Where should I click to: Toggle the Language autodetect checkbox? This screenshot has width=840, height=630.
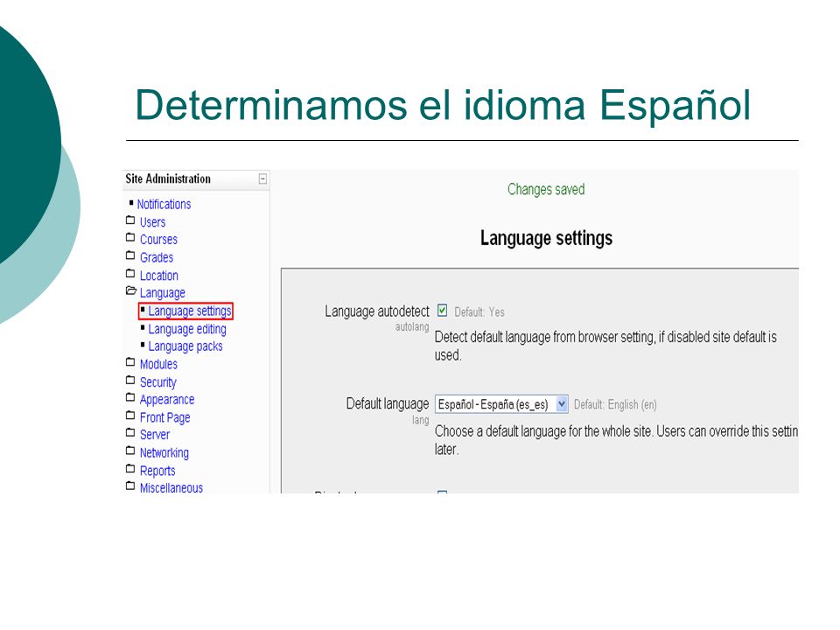click(442, 310)
